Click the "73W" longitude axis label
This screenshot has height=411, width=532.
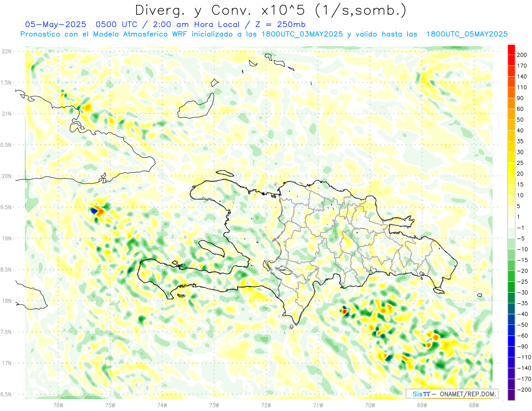(x=214, y=404)
